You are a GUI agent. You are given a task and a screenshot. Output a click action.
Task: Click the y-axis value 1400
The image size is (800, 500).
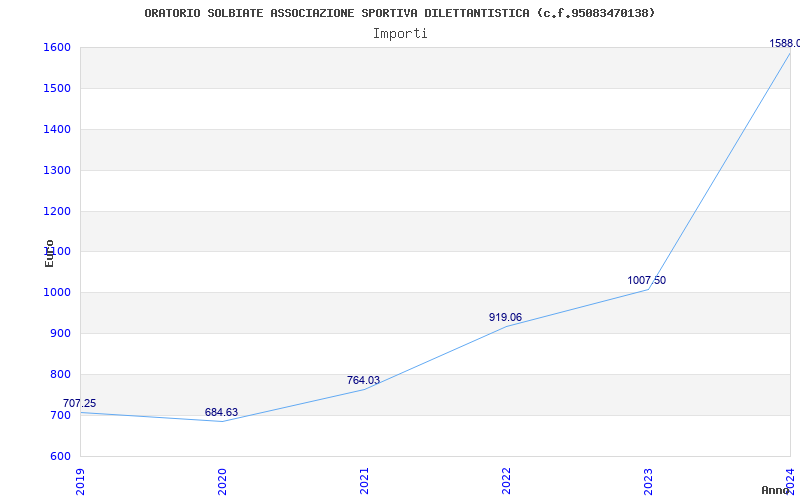(56, 129)
